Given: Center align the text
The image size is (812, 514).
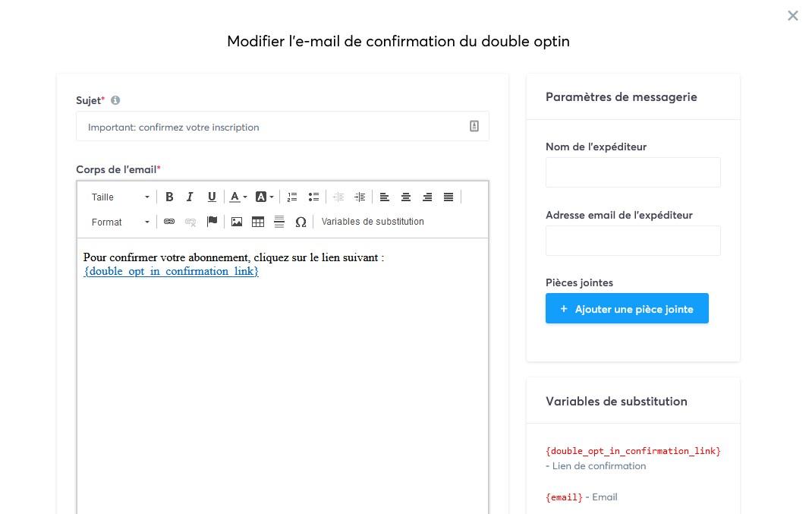Looking at the screenshot, I should tap(406, 197).
